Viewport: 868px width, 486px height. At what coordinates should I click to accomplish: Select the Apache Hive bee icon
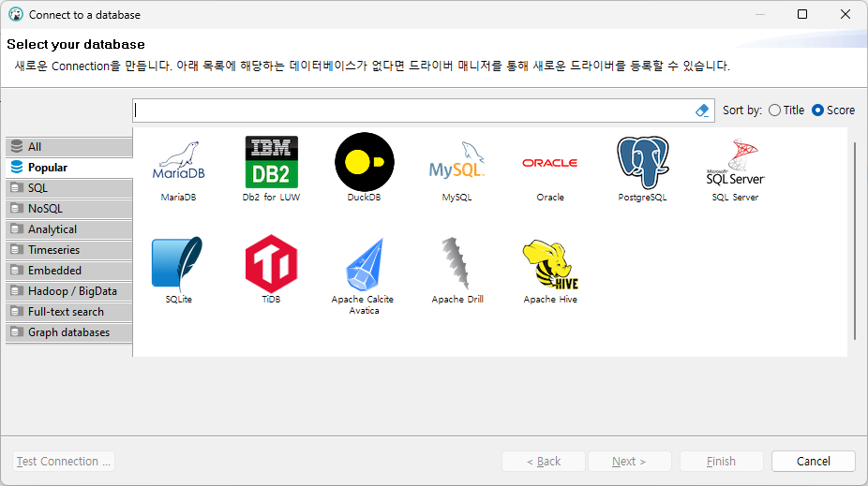[x=550, y=264]
